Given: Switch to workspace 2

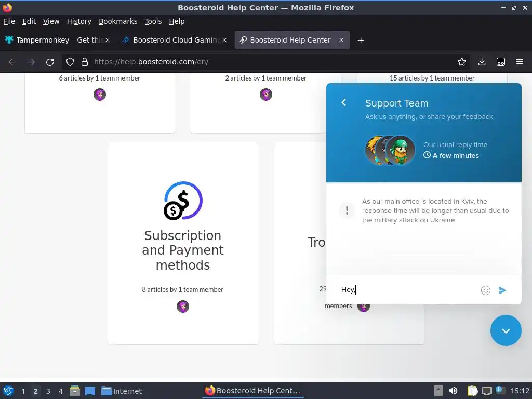Looking at the screenshot, I should (36, 391).
